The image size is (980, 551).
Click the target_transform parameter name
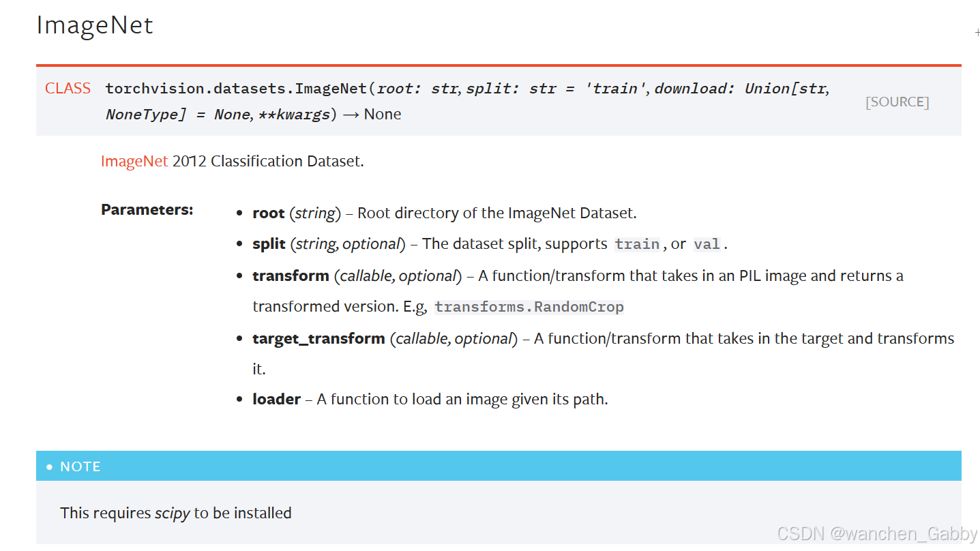click(x=318, y=338)
